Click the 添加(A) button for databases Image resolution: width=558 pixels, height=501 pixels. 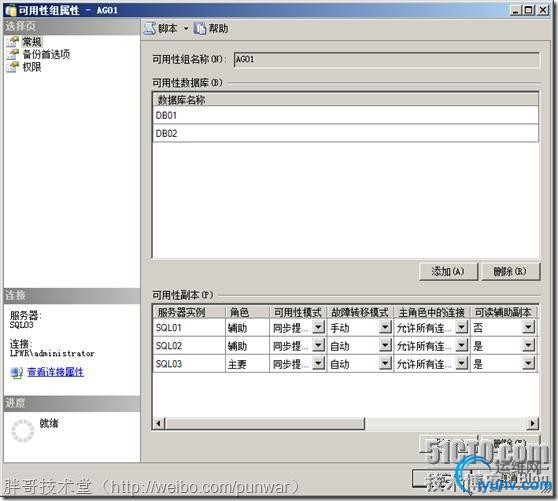[448, 272]
